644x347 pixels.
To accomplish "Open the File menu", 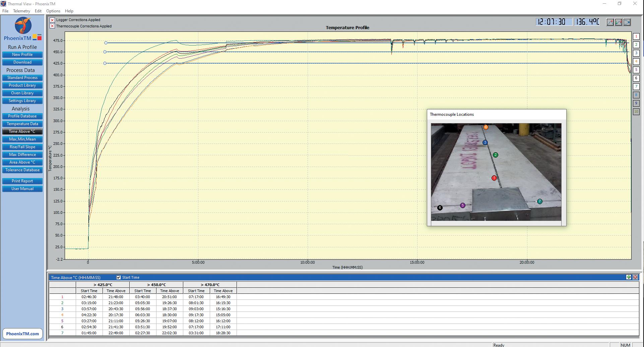I will pos(5,11).
